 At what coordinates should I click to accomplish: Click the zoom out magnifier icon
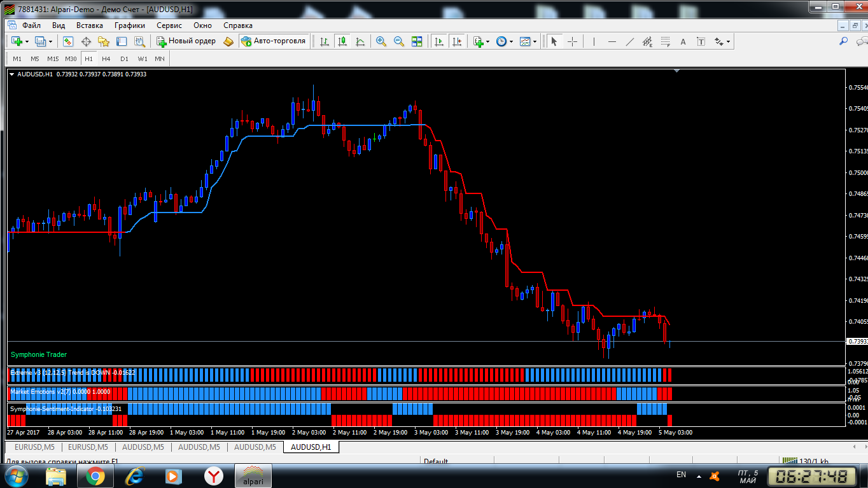point(399,41)
